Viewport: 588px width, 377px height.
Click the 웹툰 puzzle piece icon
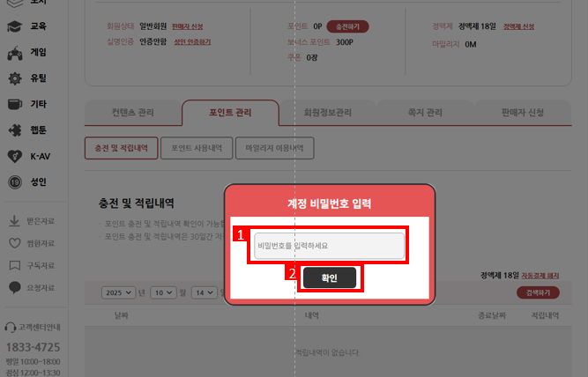click(15, 129)
